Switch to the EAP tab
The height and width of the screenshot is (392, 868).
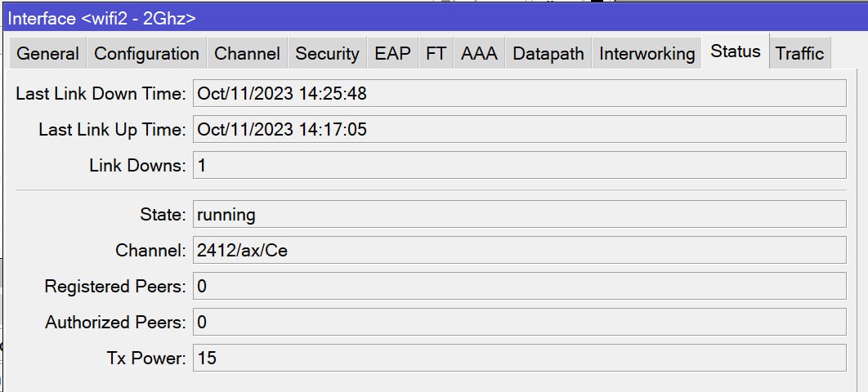(392, 54)
